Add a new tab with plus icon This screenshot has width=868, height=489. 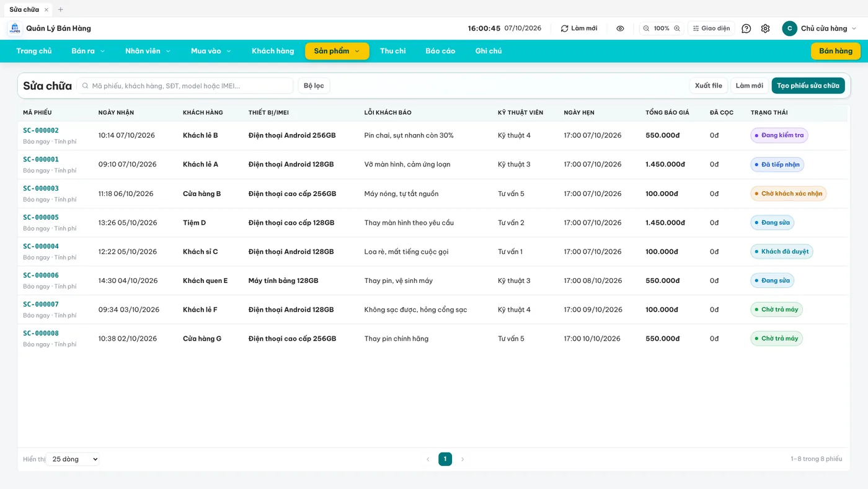tap(60, 9)
